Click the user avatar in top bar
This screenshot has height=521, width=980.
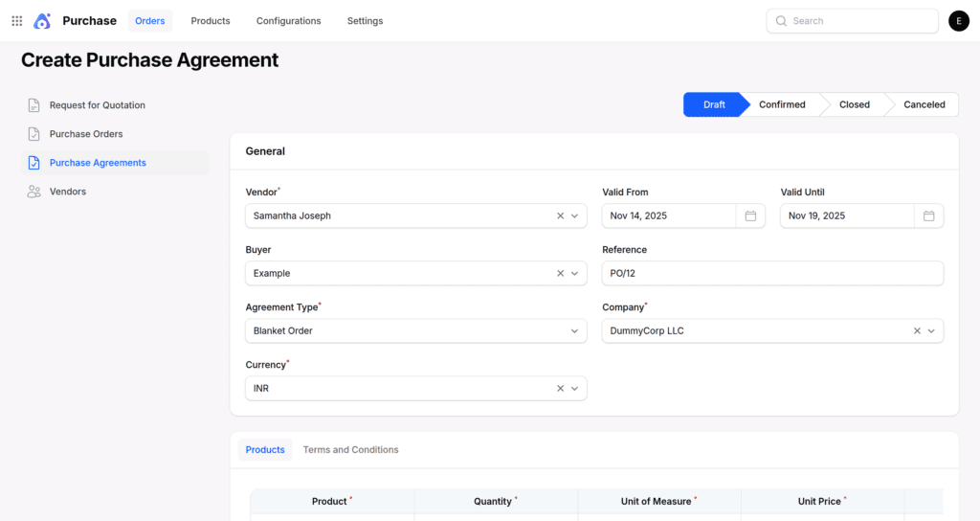coord(958,21)
